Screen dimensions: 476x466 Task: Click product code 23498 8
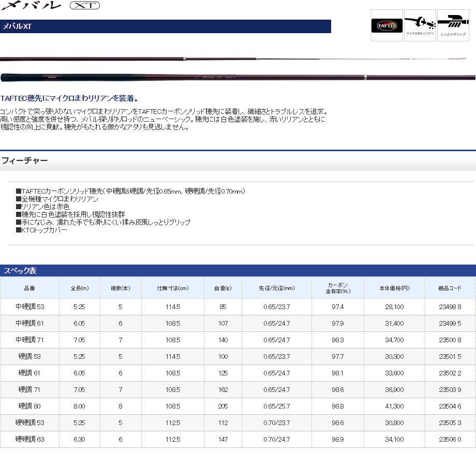tap(450, 307)
